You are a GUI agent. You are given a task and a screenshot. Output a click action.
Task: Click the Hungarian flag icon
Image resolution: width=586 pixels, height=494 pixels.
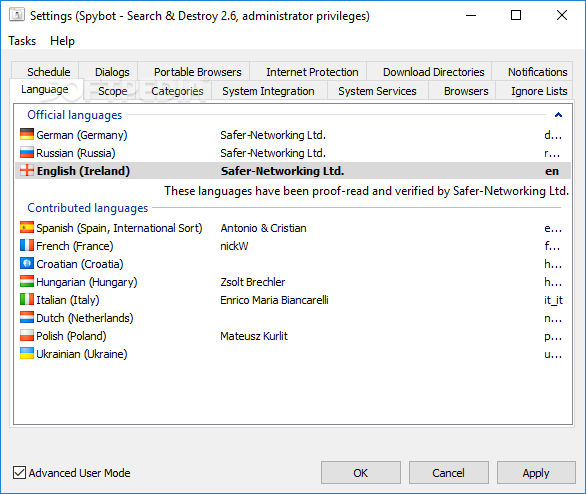click(27, 281)
